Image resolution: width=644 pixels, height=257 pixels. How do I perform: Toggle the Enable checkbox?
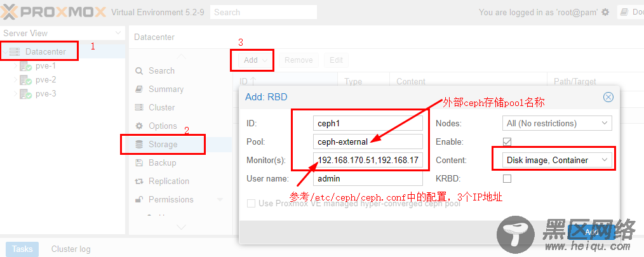pos(507,142)
